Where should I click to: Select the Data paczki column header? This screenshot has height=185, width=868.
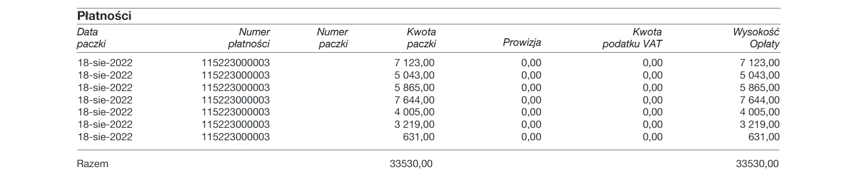click(92, 38)
